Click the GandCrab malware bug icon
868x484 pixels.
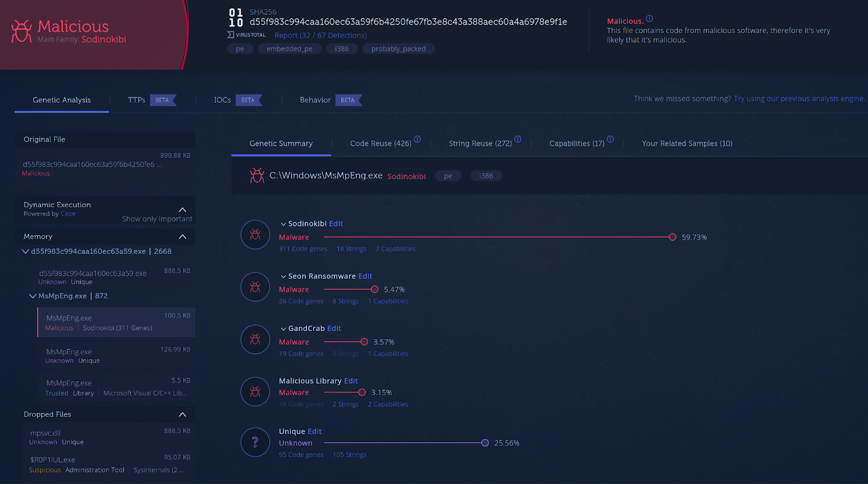[x=255, y=339]
